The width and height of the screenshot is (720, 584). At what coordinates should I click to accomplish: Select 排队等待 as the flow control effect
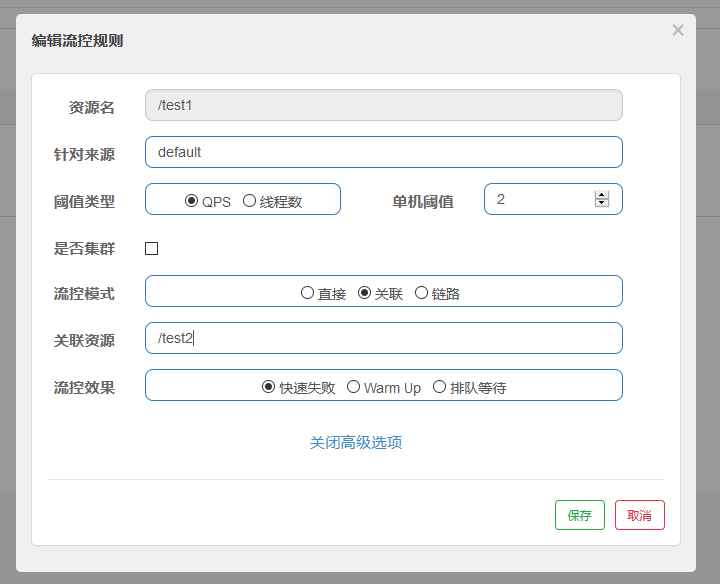pos(440,387)
